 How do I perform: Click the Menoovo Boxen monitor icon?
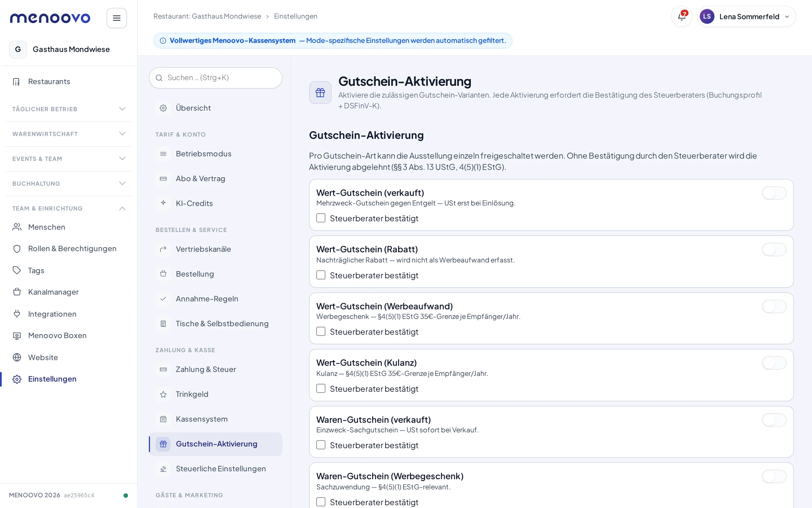point(17,335)
